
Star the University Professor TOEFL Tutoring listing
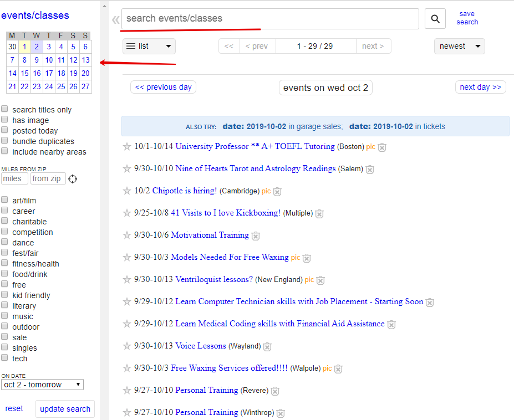coord(127,146)
